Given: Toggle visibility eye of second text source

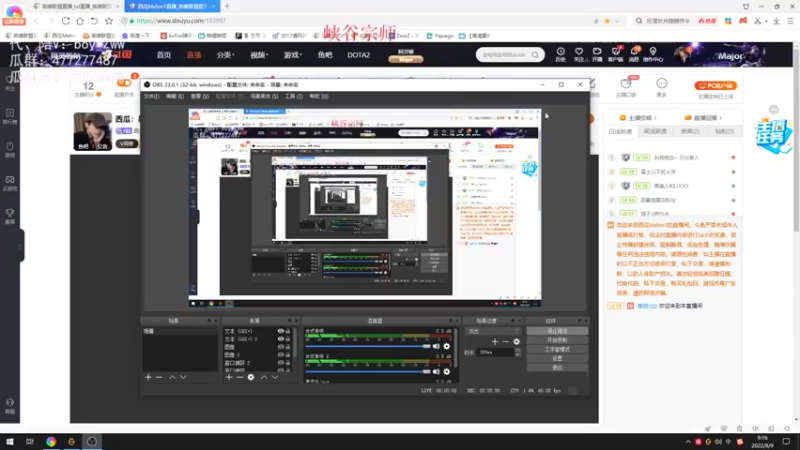Looking at the screenshot, I should pyautogui.click(x=281, y=339).
